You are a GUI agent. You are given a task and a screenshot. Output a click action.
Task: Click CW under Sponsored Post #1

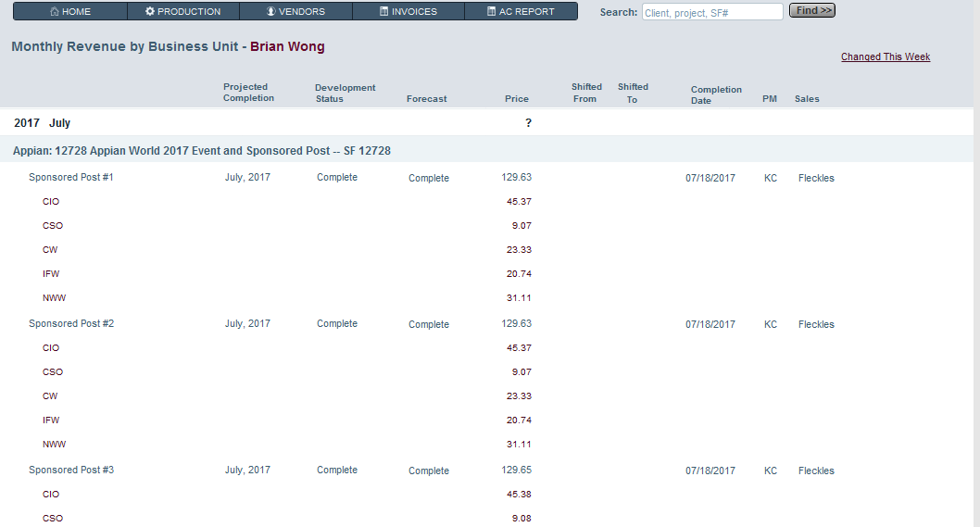click(x=50, y=249)
